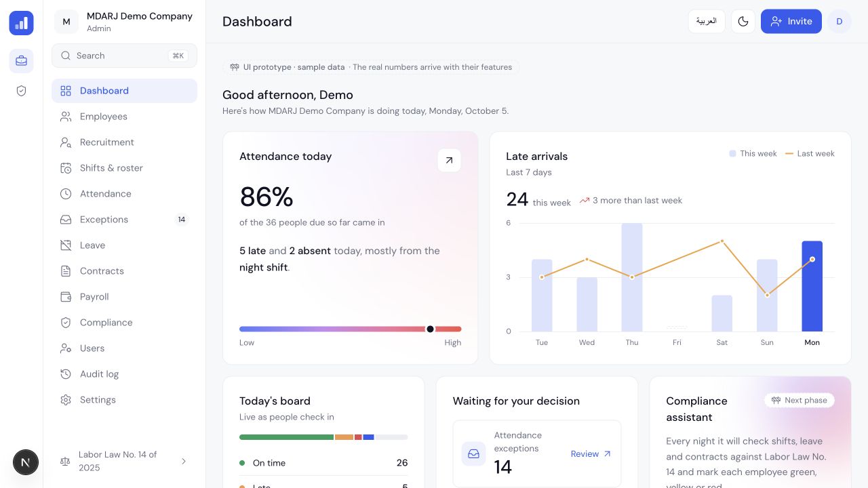Screen dimensions: 868x488
Task: Click the trend icon beside 3 more than last week
Action: (x=585, y=201)
